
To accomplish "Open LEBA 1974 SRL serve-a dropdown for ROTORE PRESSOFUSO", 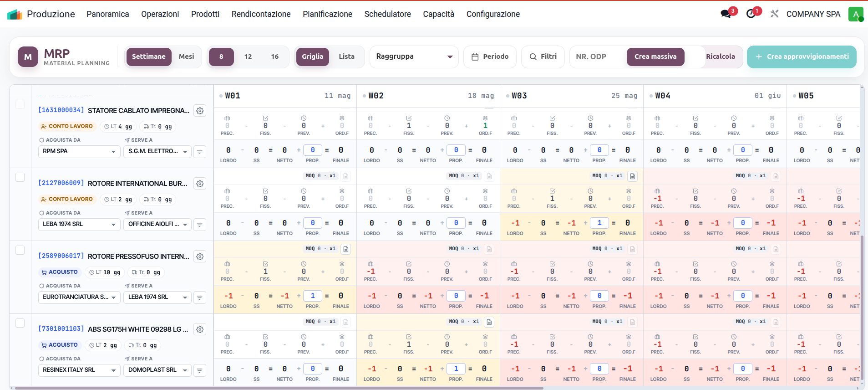I will [157, 298].
